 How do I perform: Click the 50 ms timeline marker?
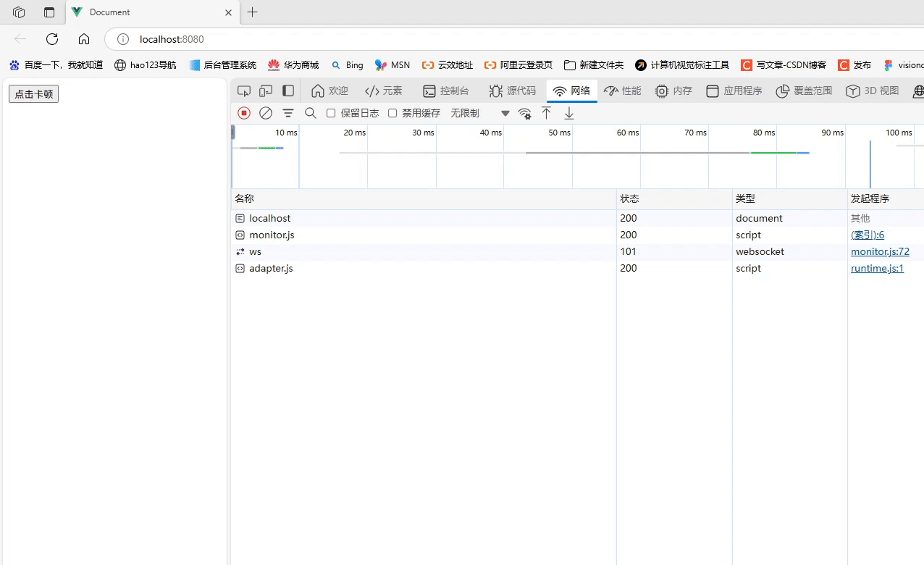pyautogui.click(x=559, y=133)
